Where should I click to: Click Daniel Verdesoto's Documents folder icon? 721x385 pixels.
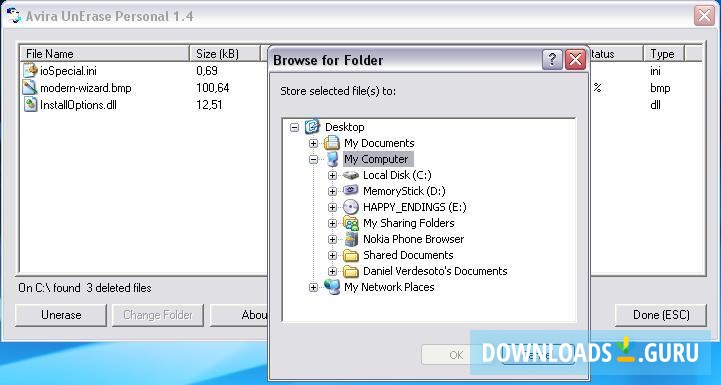point(351,271)
